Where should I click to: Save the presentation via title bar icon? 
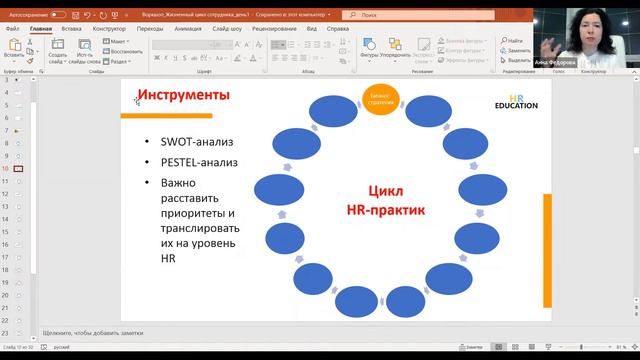click(76, 15)
